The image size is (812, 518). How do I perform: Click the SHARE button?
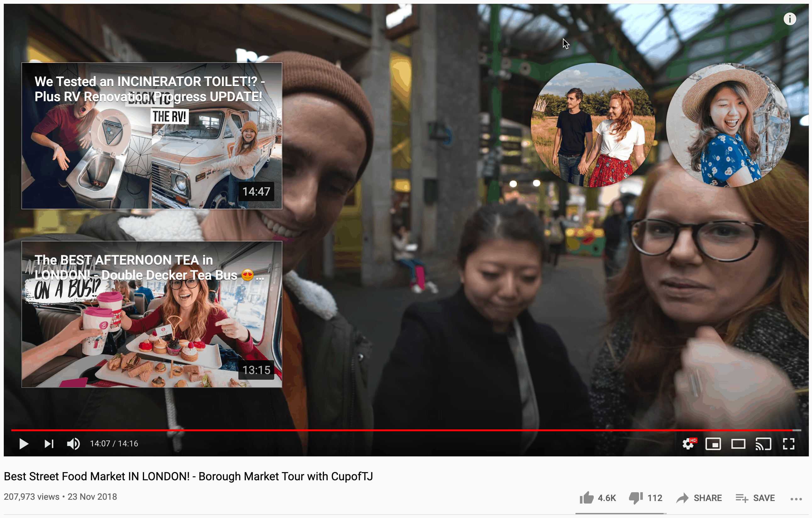point(699,498)
